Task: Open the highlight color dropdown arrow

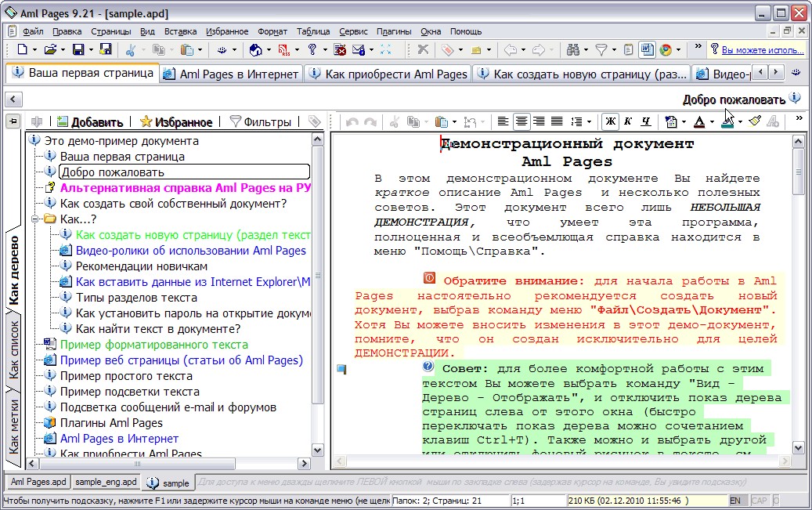Action: coord(740,121)
